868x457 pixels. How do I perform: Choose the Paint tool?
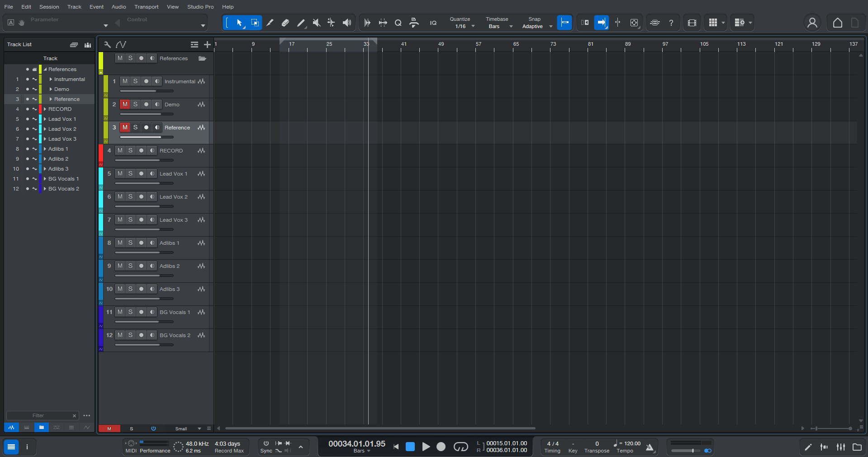point(301,23)
